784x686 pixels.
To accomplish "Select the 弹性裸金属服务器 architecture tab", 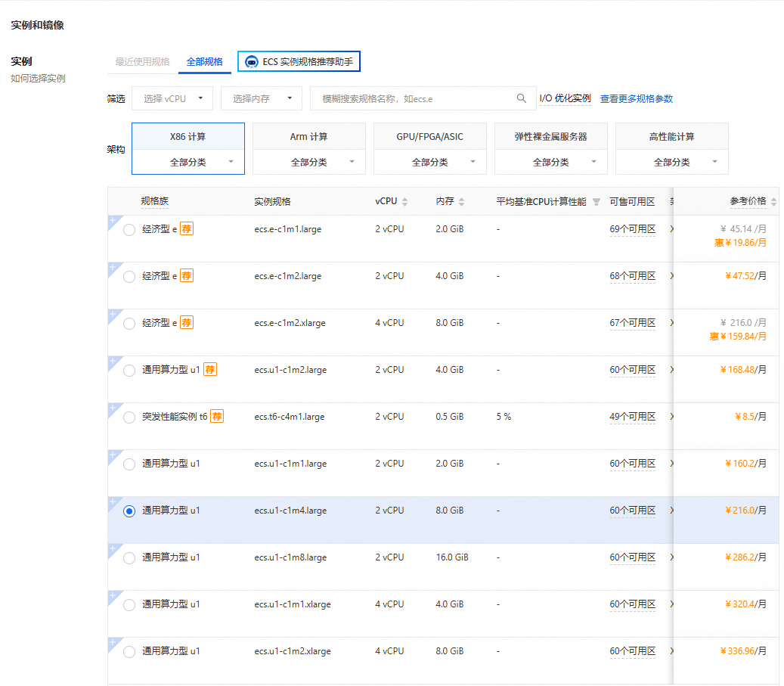I will pos(551,137).
